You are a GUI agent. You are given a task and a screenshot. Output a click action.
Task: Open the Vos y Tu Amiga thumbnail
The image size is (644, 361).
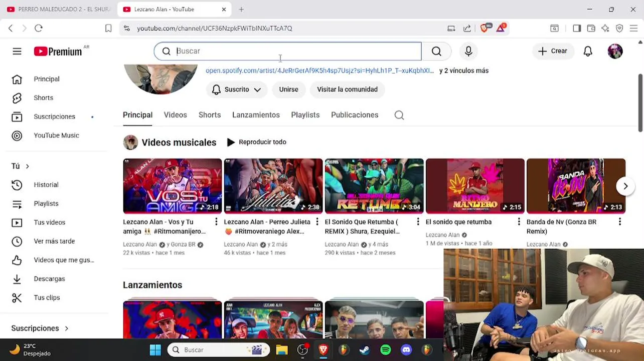[x=172, y=186]
